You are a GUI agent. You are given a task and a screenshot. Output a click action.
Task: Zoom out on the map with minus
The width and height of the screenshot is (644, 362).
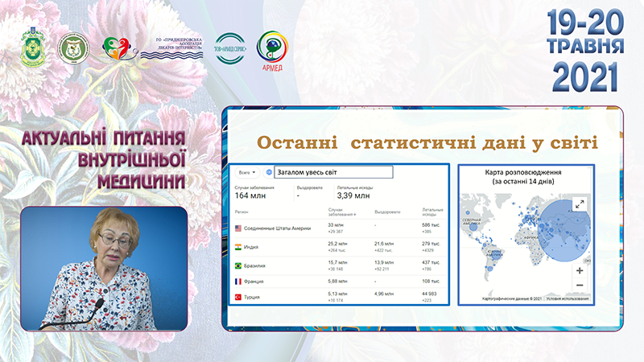coord(580,286)
